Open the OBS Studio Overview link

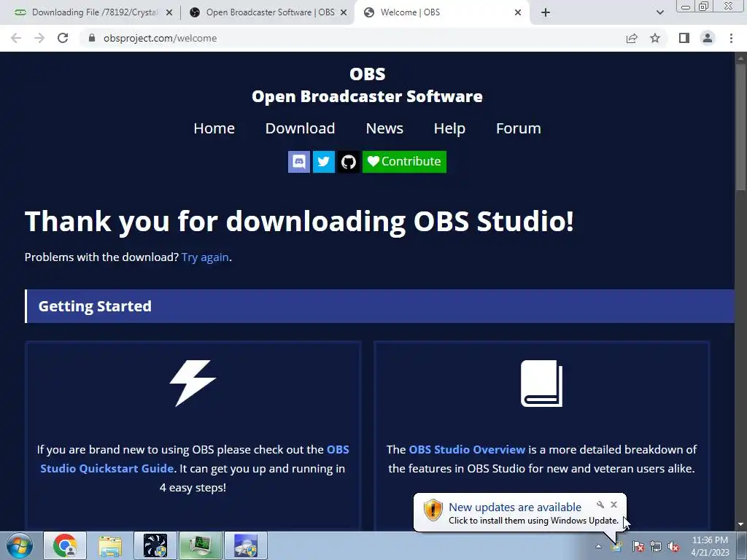pos(467,449)
